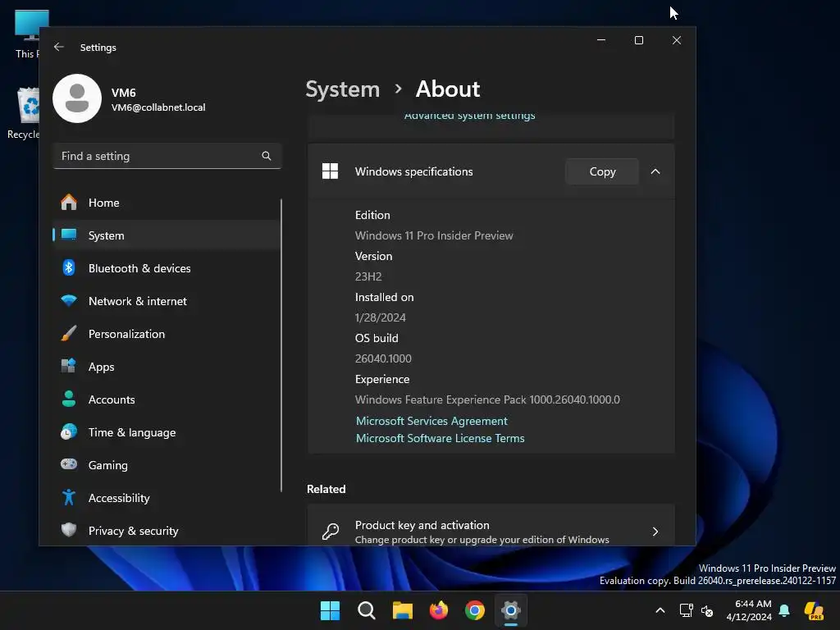Screen dimensions: 840x630
Task: Select Network & internet menu item
Action: (x=167, y=300)
